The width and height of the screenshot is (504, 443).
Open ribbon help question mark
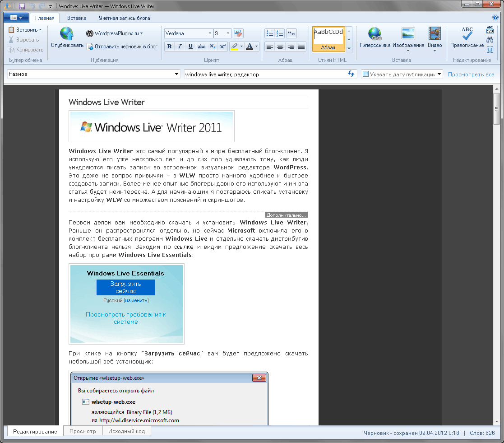(495, 17)
